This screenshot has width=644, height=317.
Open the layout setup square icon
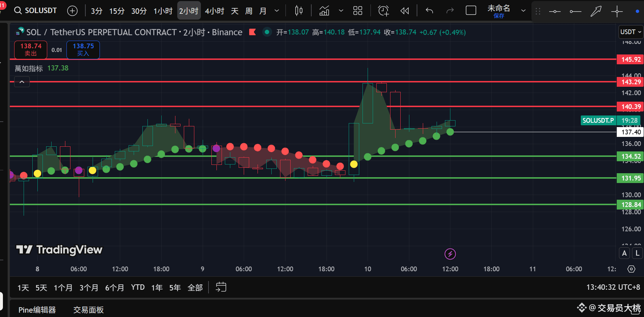(471, 11)
